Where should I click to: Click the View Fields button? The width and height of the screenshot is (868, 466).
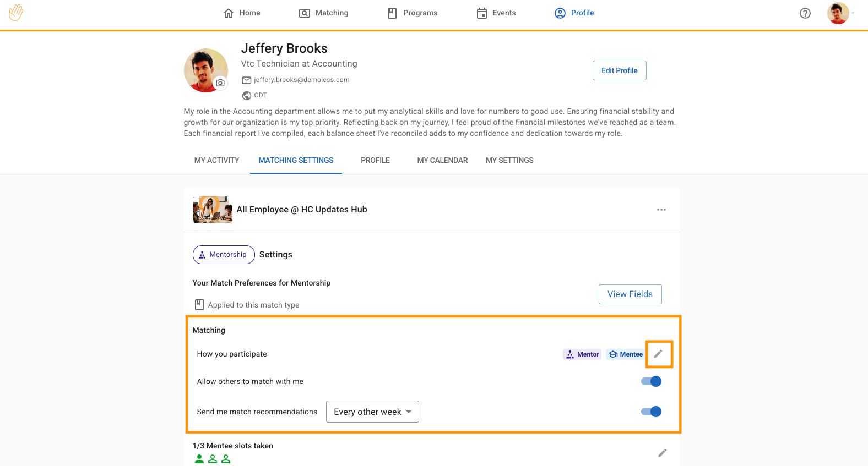[630, 294]
